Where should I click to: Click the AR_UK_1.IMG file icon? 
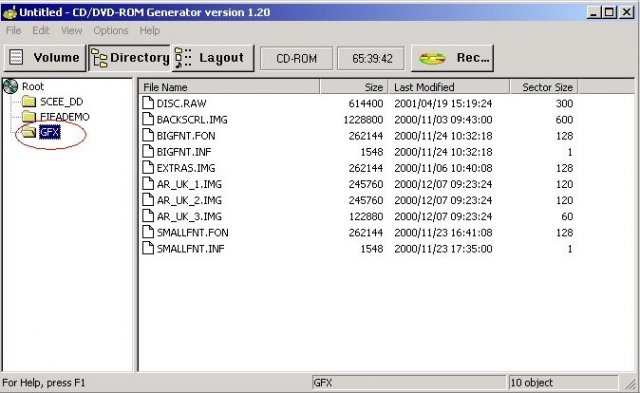click(148, 184)
